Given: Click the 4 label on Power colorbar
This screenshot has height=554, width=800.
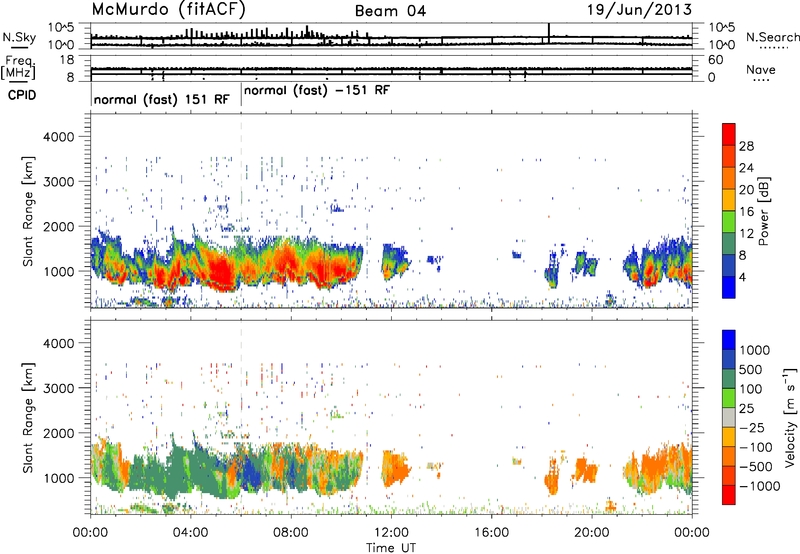Looking at the screenshot, I should coord(742,277).
